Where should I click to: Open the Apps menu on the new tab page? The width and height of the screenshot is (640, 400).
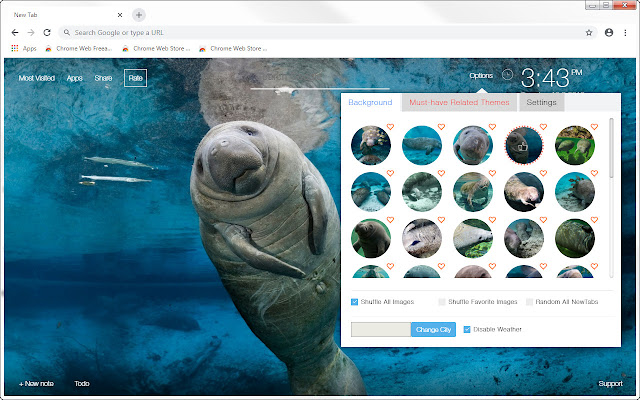click(x=74, y=78)
